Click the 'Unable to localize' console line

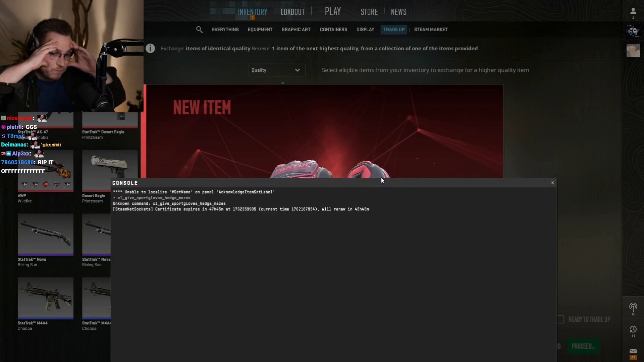[194, 192]
